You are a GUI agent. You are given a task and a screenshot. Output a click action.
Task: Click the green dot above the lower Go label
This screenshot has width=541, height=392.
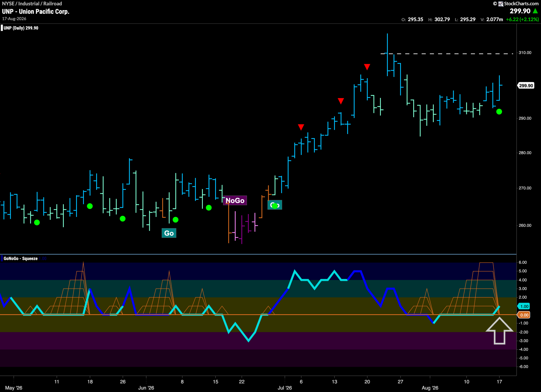coord(175,220)
